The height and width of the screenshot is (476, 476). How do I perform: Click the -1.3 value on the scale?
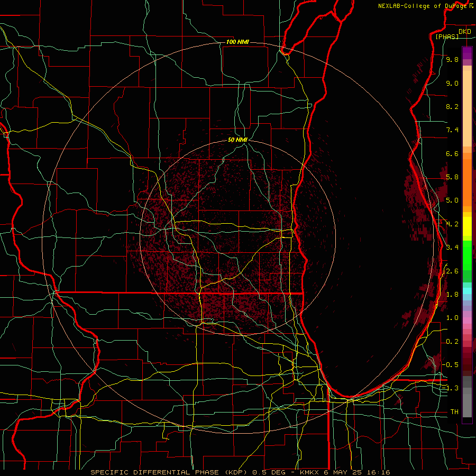450,388
